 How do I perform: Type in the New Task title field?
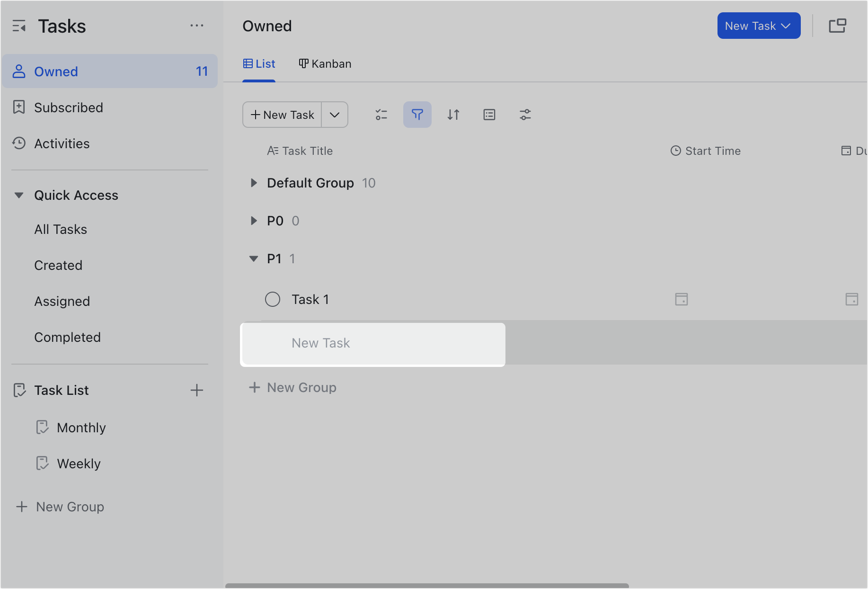coord(372,344)
